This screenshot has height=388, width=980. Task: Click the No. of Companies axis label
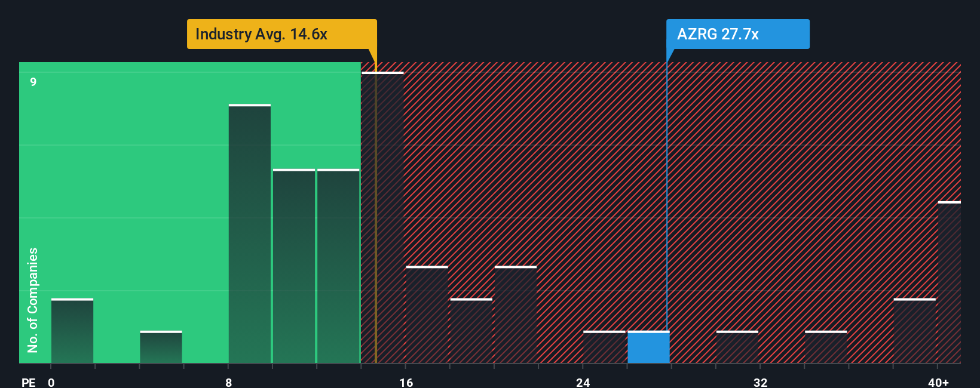(33, 300)
